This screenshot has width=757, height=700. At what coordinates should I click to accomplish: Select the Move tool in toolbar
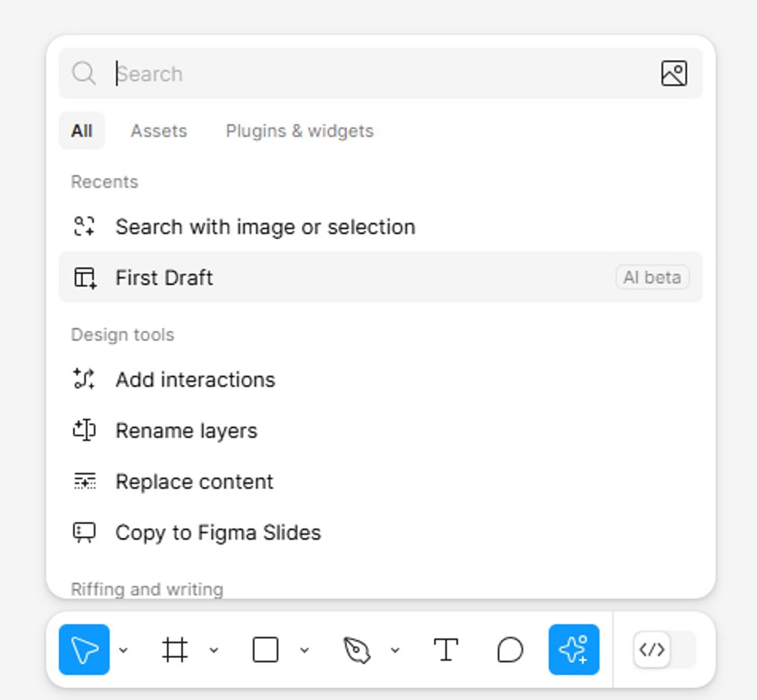tap(84, 650)
